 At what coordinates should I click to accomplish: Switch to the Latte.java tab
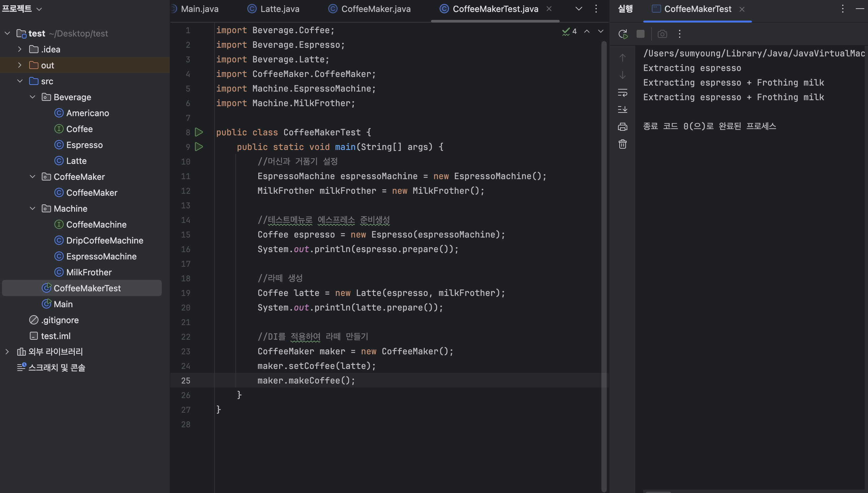click(x=279, y=9)
